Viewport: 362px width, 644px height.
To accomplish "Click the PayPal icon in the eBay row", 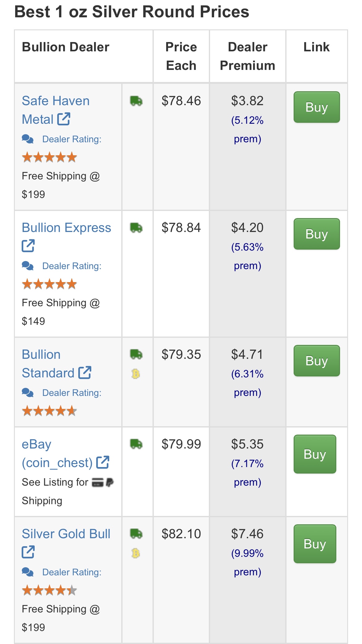I will point(110,482).
